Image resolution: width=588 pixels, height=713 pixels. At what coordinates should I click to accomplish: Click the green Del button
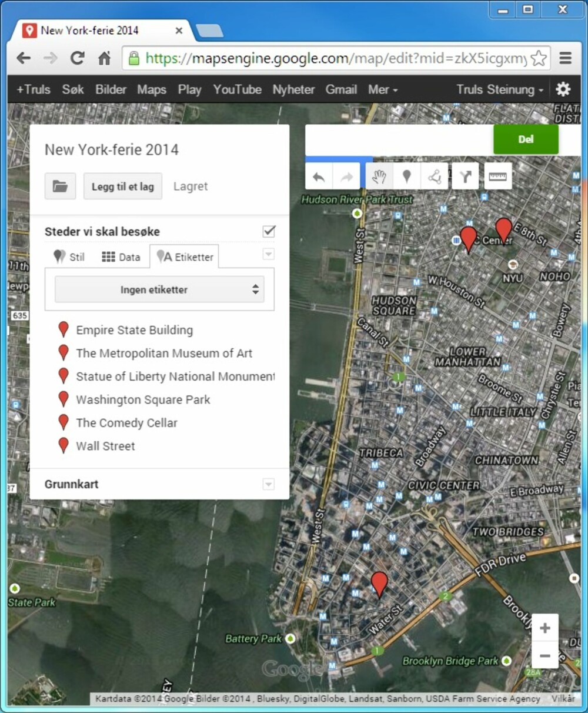click(x=526, y=139)
